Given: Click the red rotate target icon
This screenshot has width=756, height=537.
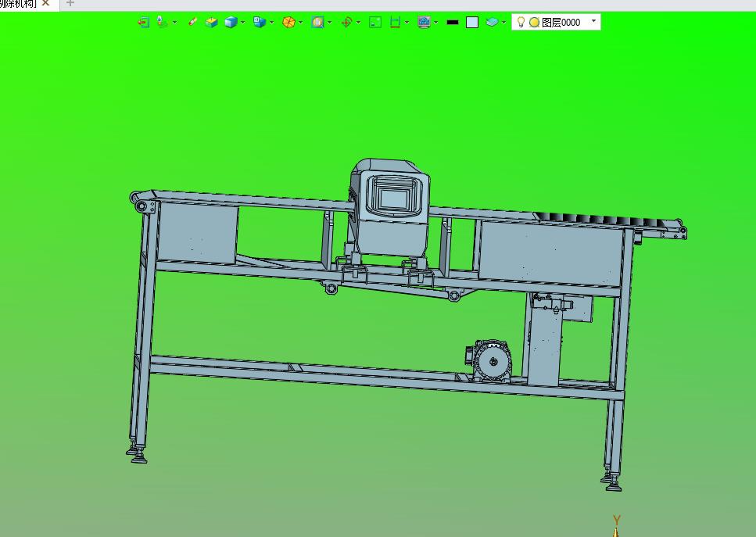Looking at the screenshot, I should coord(346,22).
